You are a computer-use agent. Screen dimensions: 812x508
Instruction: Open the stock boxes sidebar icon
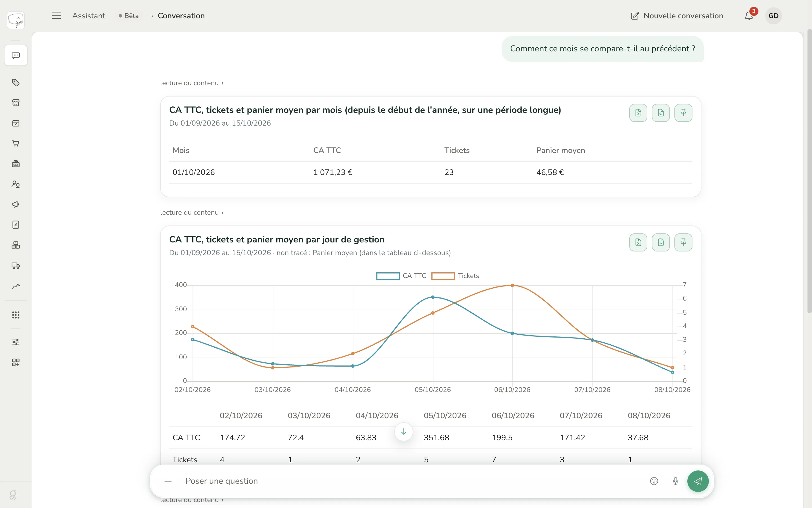click(x=16, y=245)
